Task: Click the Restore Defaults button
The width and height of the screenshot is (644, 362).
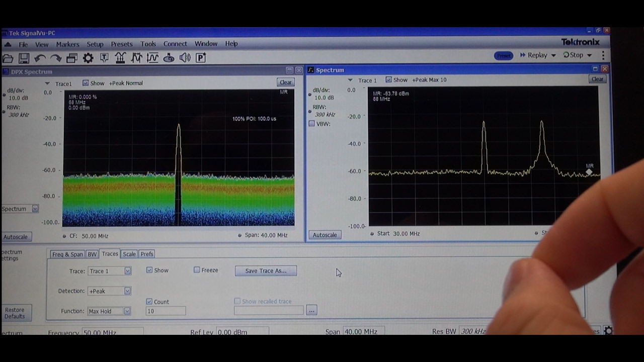Action: point(15,313)
